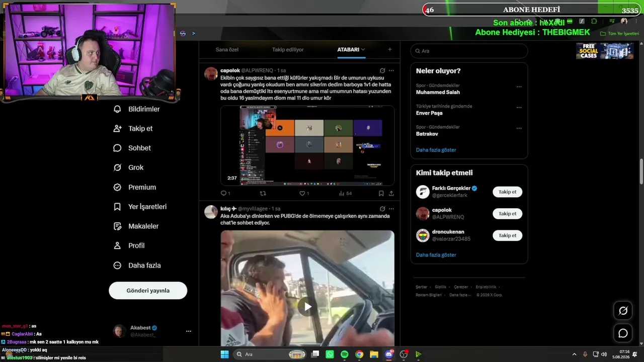View analytics of the capolok post
644x362 pixels.
345,193
